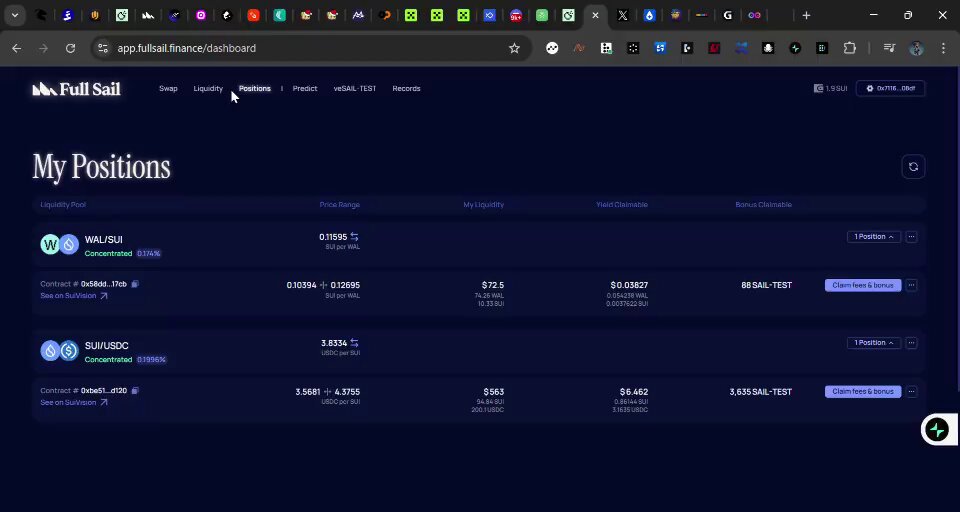Open the veSAIL-TEST page

click(x=354, y=88)
